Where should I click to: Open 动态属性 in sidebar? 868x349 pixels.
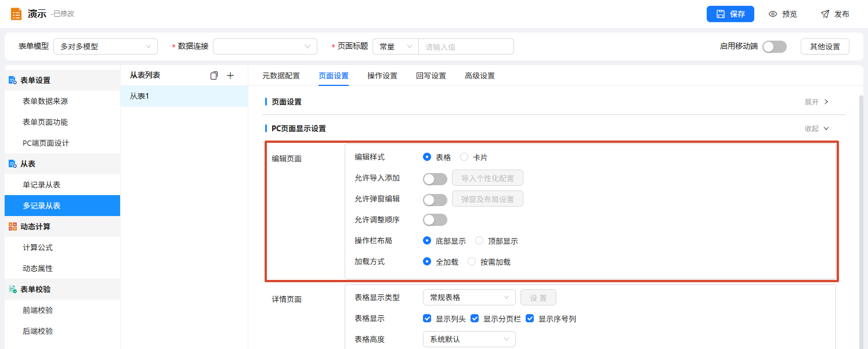[62, 268]
